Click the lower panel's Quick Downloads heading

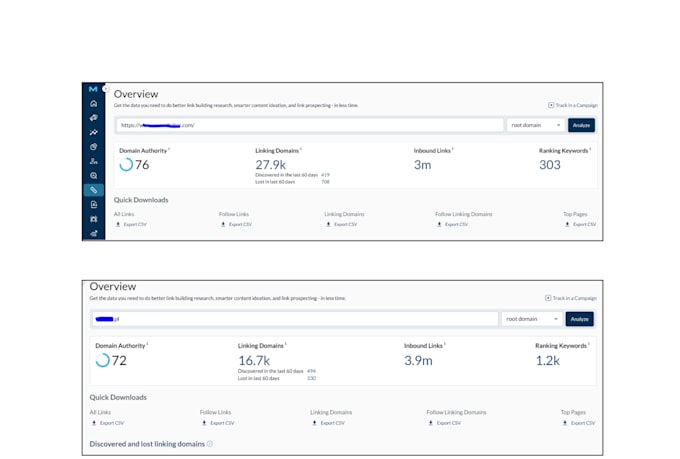[118, 397]
